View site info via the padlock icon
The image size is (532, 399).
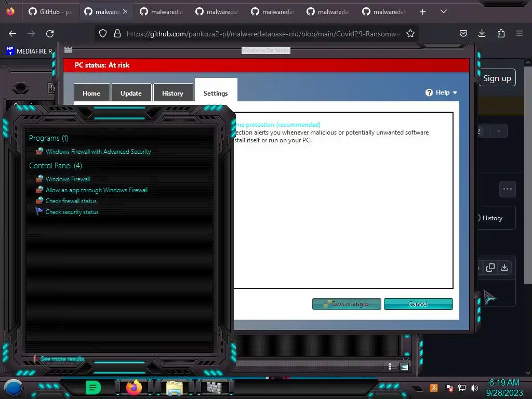click(117, 34)
